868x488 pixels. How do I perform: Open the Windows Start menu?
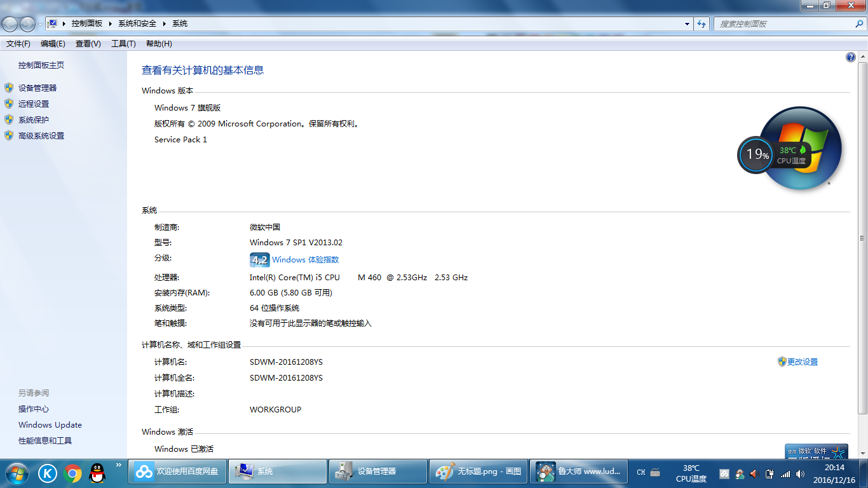(17, 473)
